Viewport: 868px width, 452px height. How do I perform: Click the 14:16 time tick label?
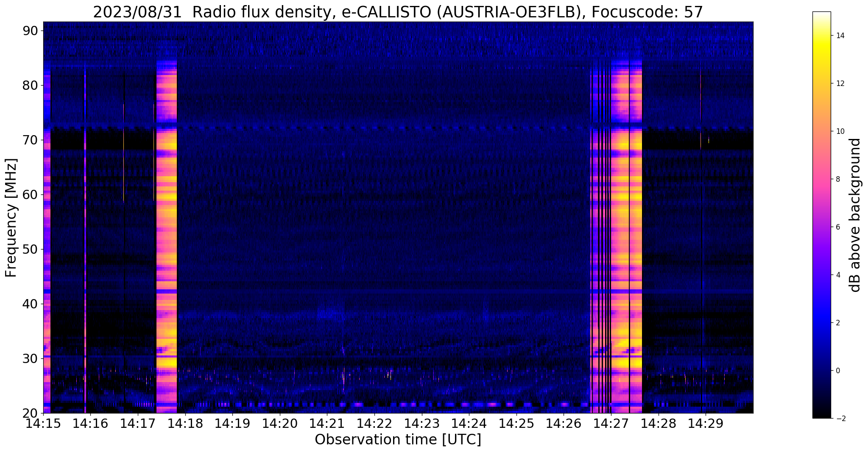[90, 424]
